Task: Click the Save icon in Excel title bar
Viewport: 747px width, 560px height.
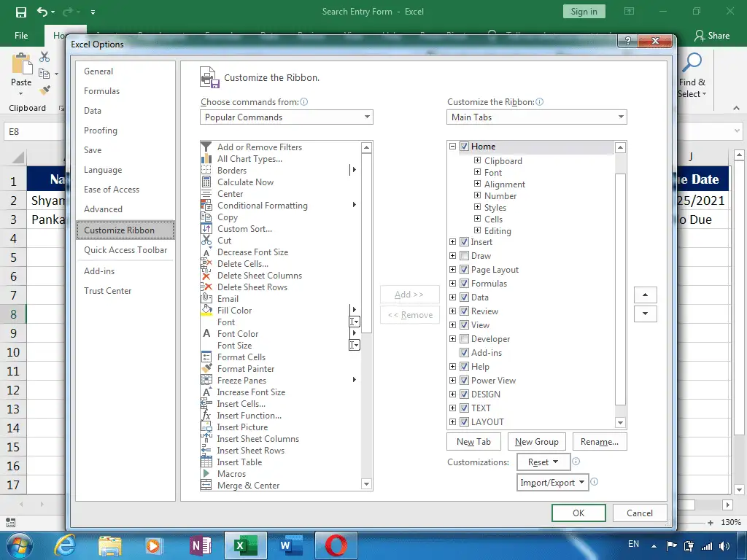Action: (21, 12)
